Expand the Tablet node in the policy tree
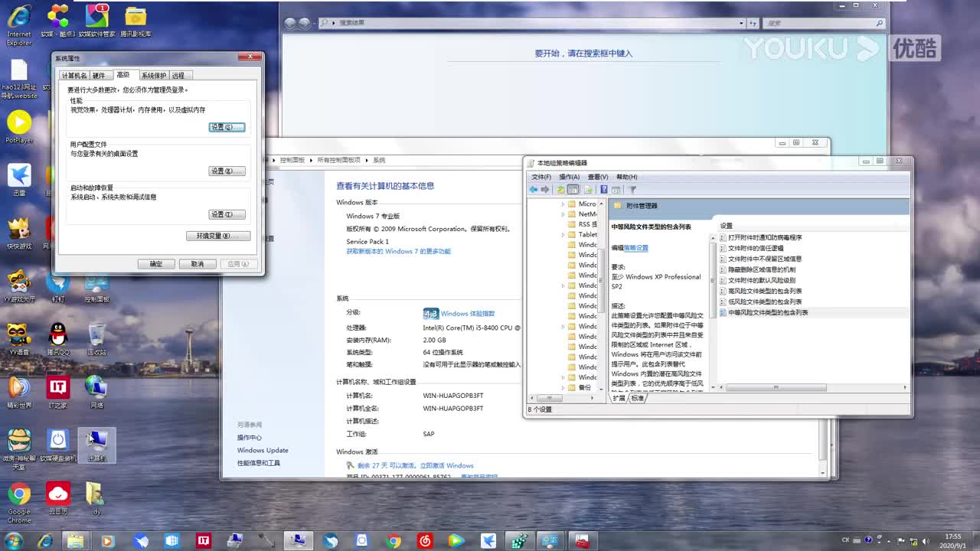Viewport: 980px width, 551px height. point(563,235)
